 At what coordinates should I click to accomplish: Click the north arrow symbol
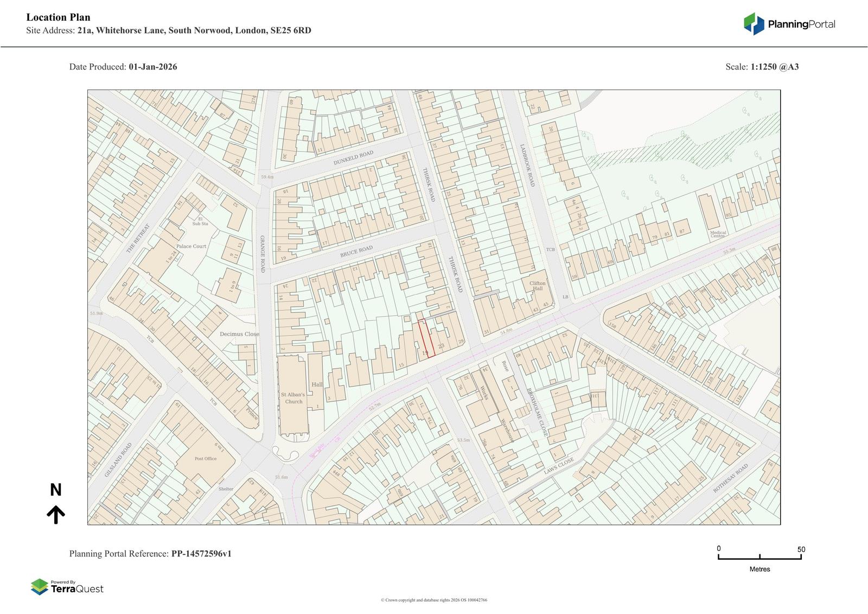pos(56,514)
